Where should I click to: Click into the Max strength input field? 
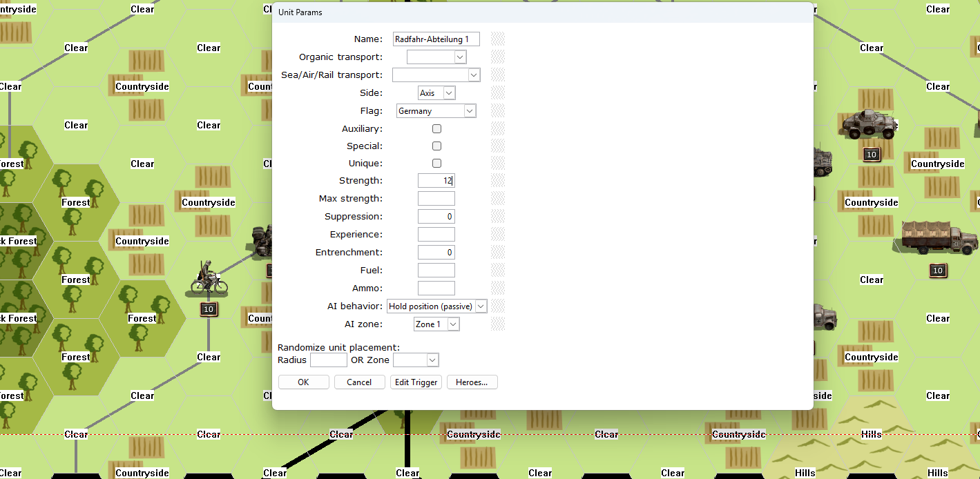(x=436, y=199)
